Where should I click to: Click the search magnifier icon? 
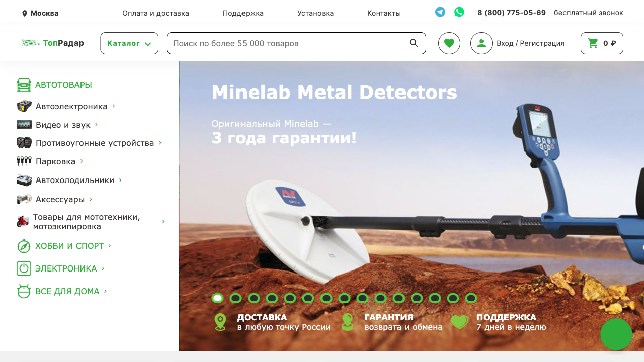click(x=414, y=43)
